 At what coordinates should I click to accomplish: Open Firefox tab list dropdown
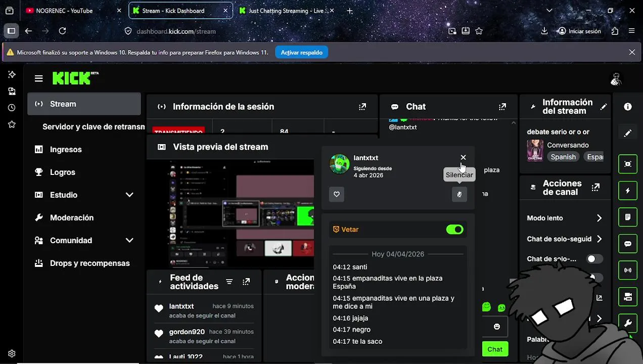point(549,10)
